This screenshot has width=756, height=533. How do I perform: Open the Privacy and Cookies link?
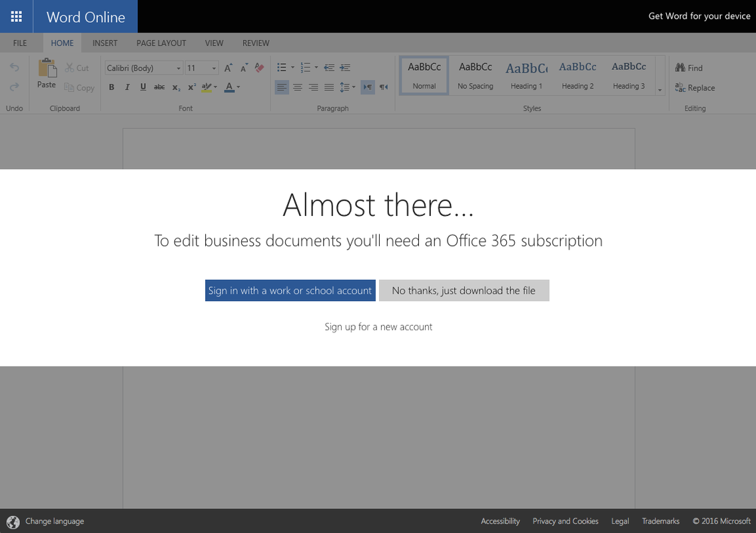(x=565, y=521)
